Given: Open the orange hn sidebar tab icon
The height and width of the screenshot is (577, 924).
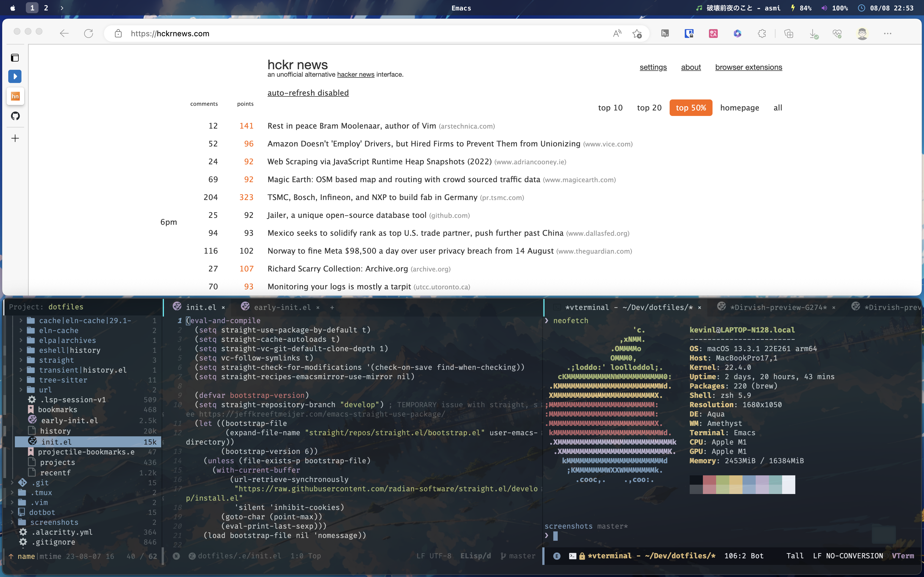Looking at the screenshot, I should [x=15, y=96].
